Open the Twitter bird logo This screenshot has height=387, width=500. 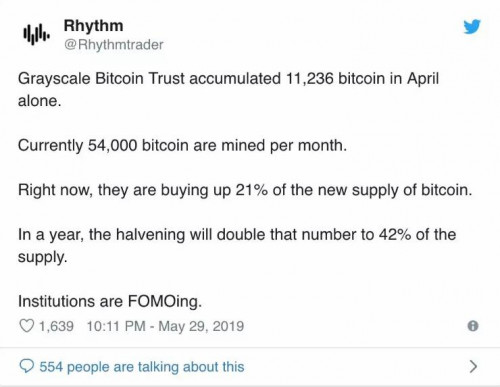pyautogui.click(x=472, y=27)
